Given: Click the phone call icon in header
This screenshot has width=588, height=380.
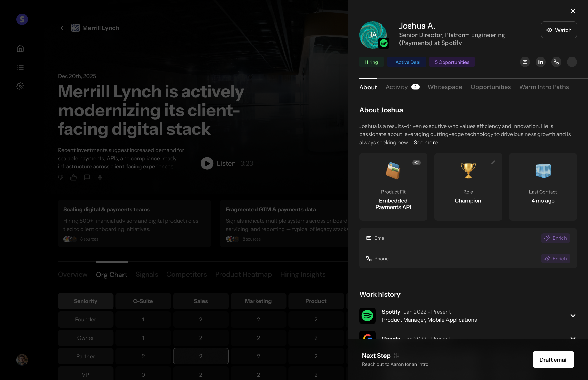Looking at the screenshot, I should click(556, 62).
